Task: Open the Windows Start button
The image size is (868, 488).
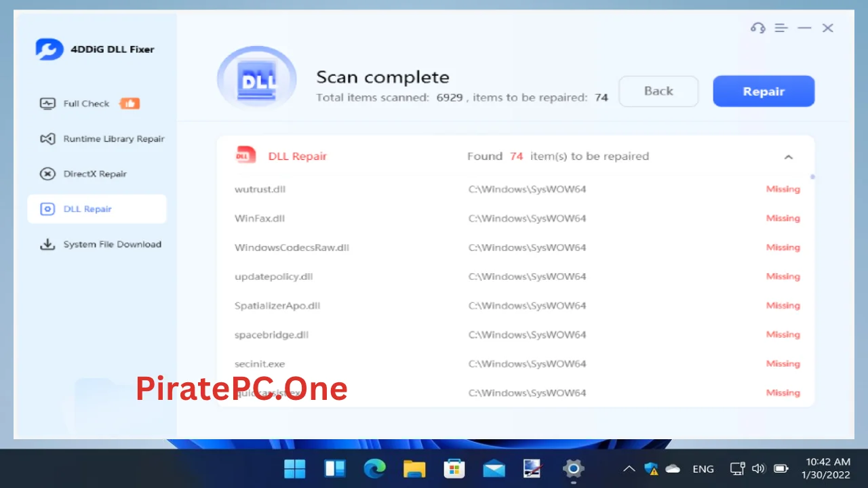Action: 295,468
